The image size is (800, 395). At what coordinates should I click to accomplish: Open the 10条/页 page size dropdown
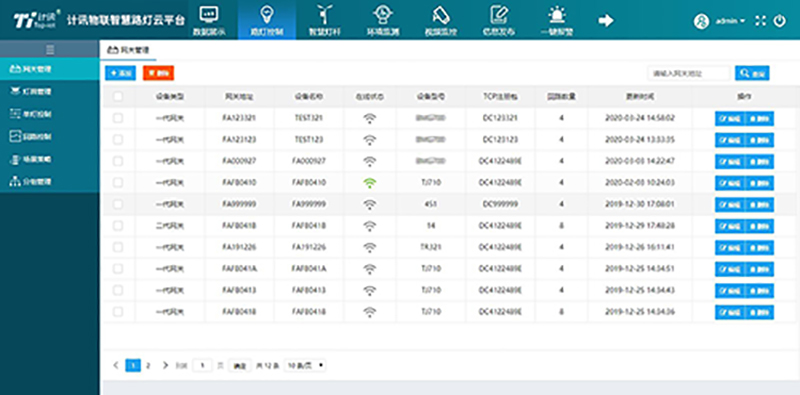(x=305, y=365)
